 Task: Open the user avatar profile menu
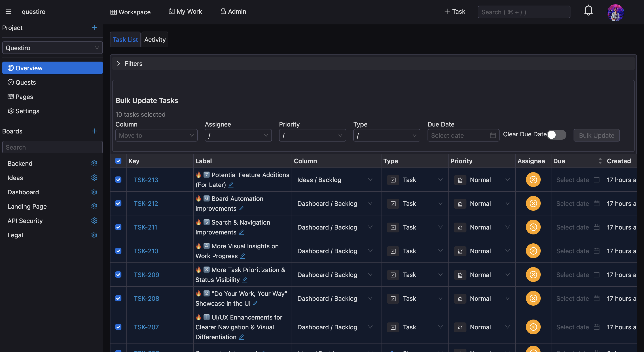coord(616,13)
